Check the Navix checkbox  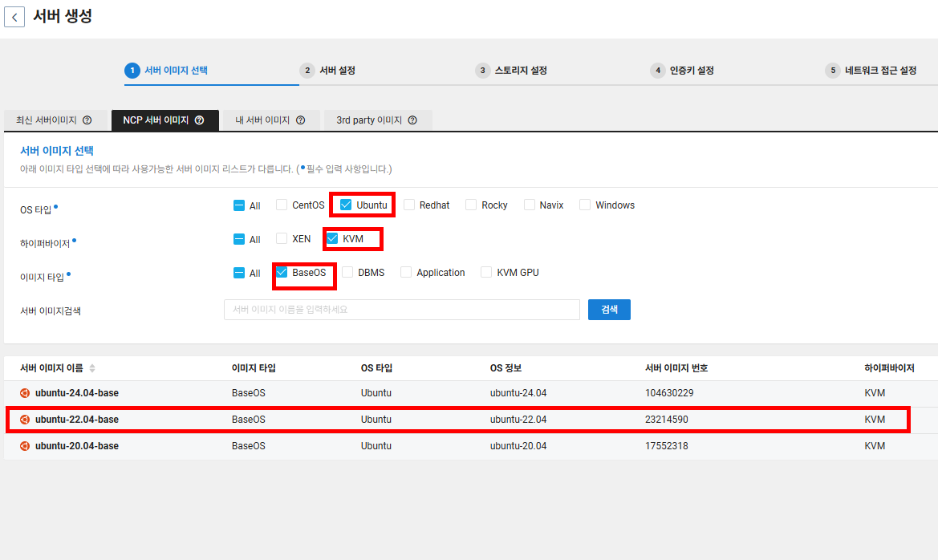(x=530, y=205)
